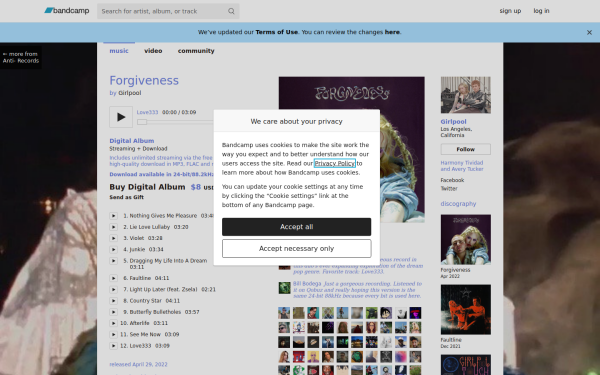Open Harmony Tividad and Avery Tucker link
Viewport: 600px width, 375px height.
click(x=462, y=166)
